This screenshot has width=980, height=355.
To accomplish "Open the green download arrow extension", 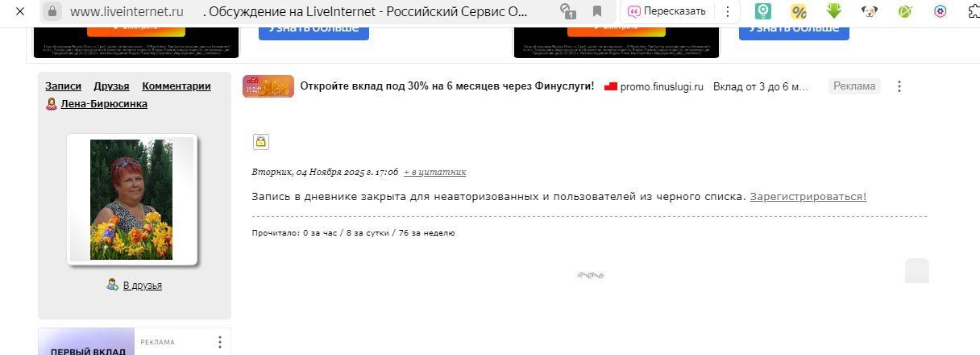I will pyautogui.click(x=834, y=11).
